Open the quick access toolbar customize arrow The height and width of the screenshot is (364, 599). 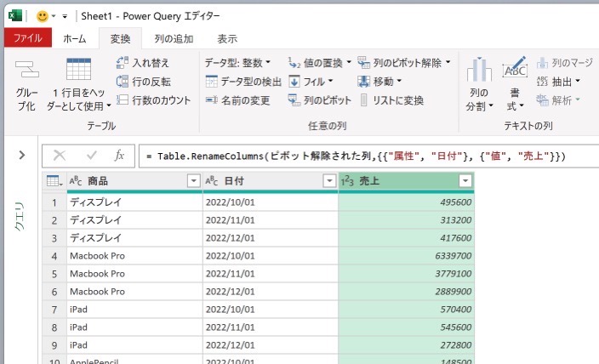[65, 16]
